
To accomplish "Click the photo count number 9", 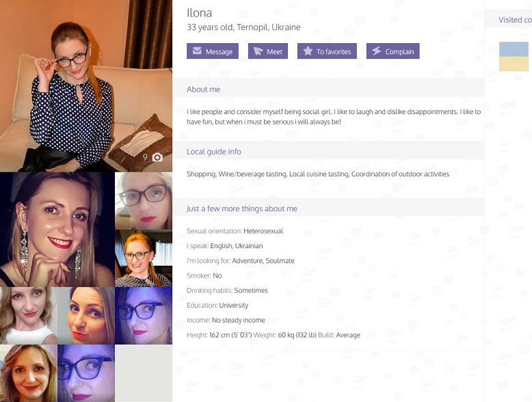I will (x=145, y=157).
